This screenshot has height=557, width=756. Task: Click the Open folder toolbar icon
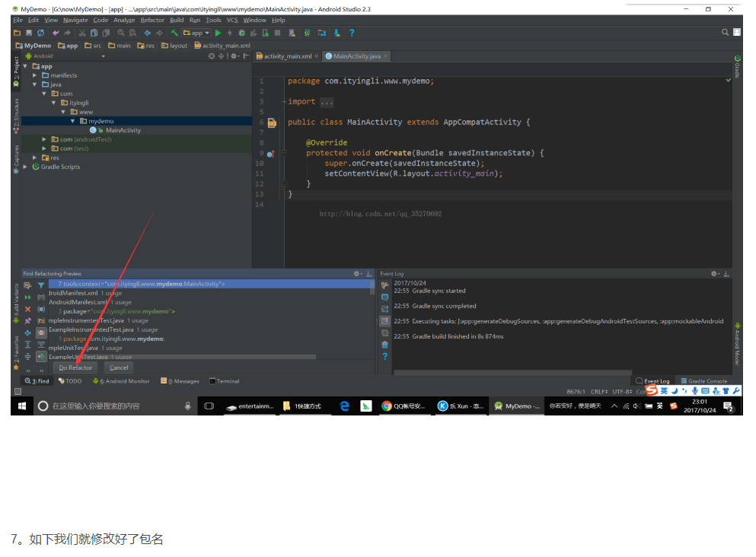point(18,33)
